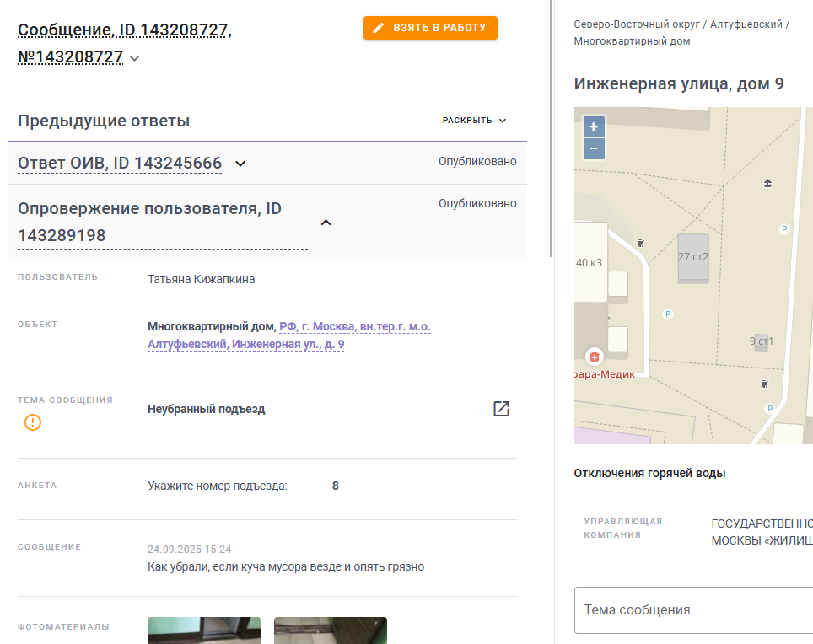Open the address link 'РФ, г. Москва, вн.тер.г. м.о. Алтуфьевский'
Viewport: 813px width, 644px height.
pyautogui.click(x=288, y=335)
